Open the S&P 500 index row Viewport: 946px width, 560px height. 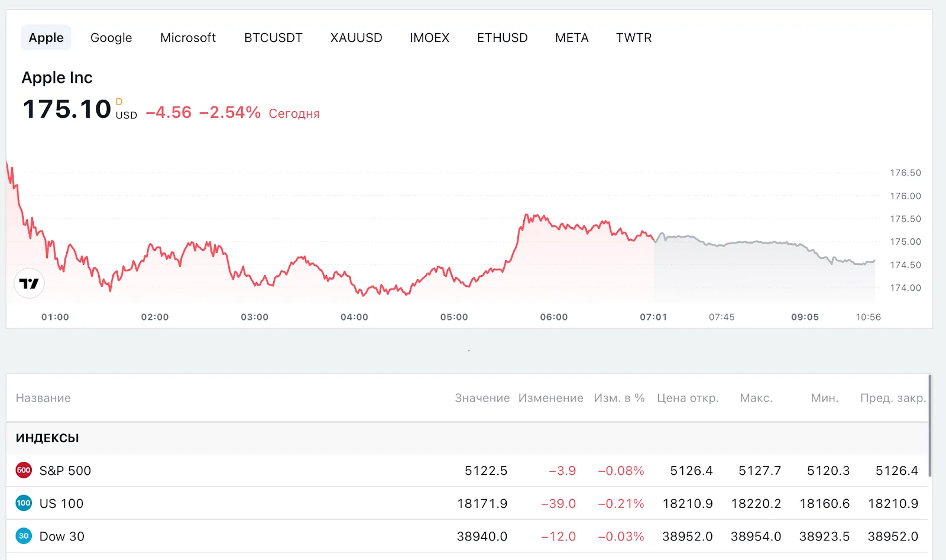467,471
